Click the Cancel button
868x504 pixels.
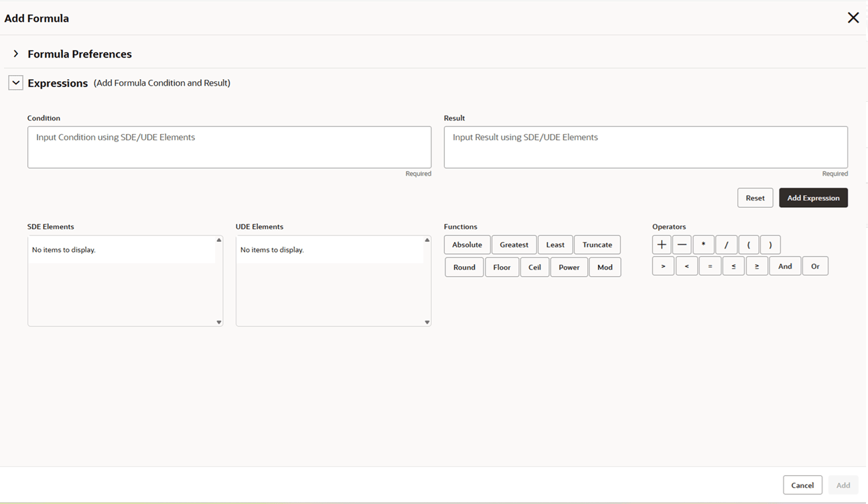click(802, 485)
